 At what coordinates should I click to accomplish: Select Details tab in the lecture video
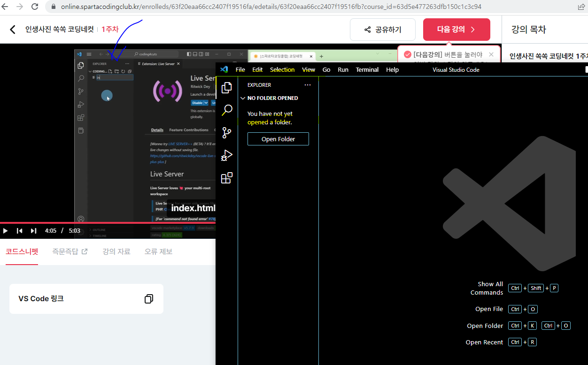coord(157,130)
